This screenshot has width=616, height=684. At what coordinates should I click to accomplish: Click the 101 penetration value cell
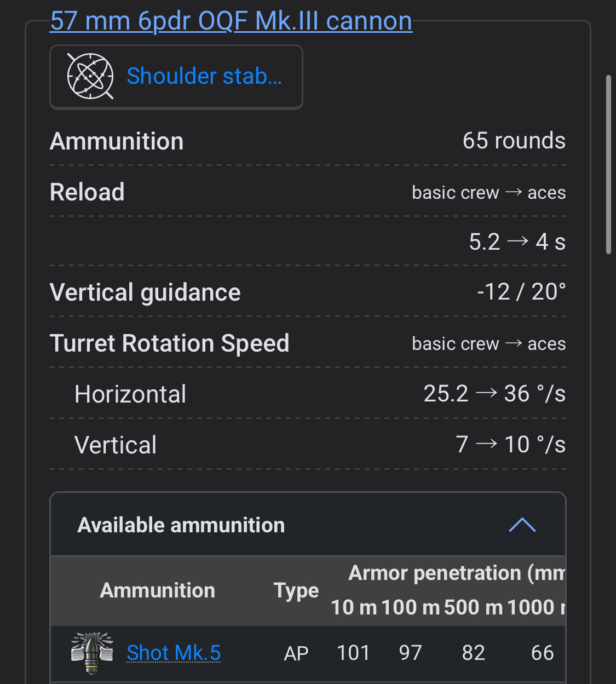click(x=353, y=653)
